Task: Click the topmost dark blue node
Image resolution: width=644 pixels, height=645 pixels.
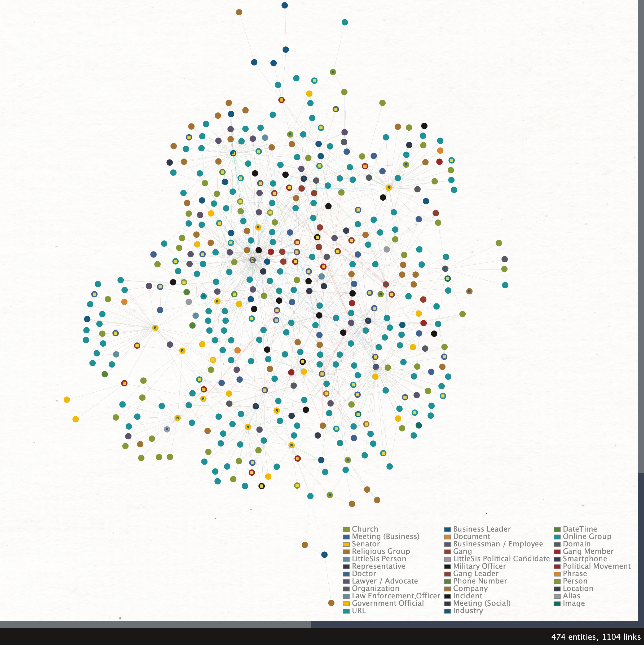Action: pos(284,5)
